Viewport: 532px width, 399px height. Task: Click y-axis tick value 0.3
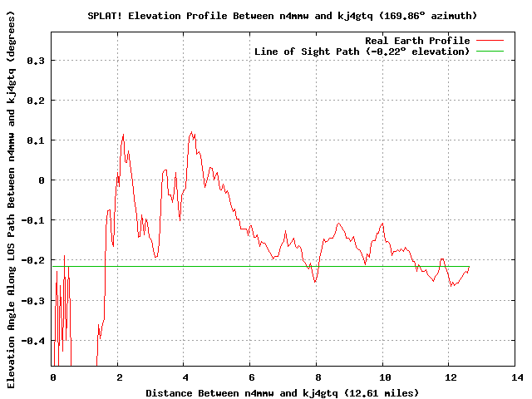(36, 61)
